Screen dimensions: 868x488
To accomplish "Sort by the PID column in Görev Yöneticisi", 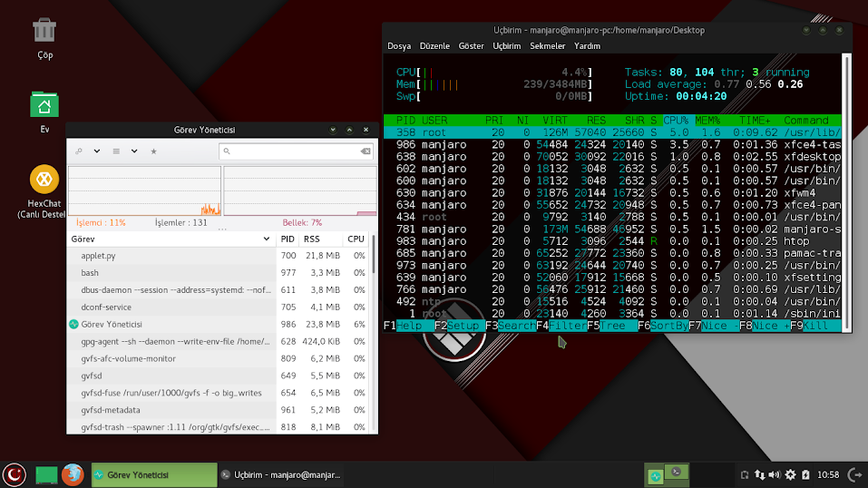I will [x=288, y=239].
